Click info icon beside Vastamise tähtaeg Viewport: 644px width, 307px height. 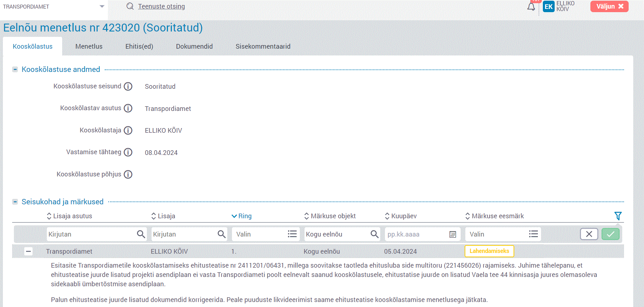point(128,152)
